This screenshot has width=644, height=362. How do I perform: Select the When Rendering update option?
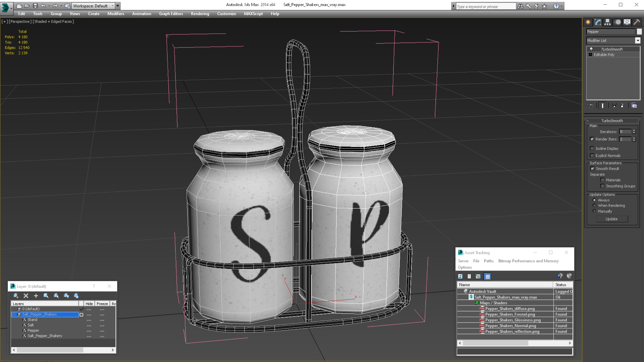pyautogui.click(x=594, y=206)
